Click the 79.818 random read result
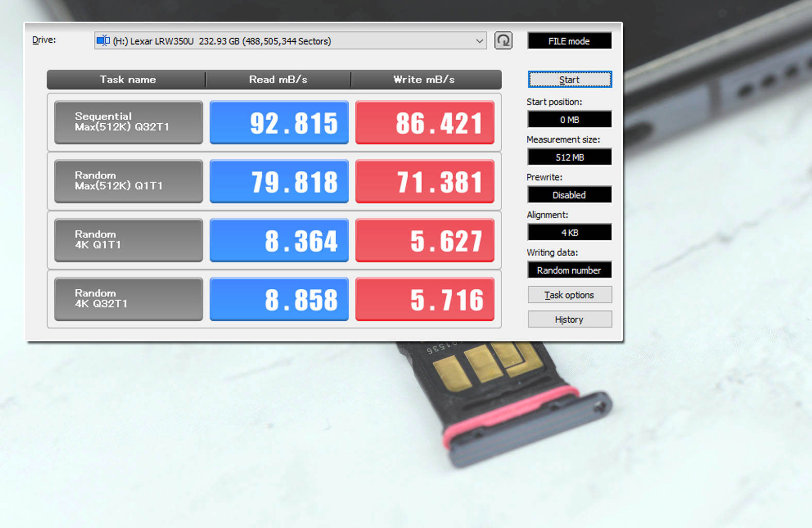 [x=279, y=181]
